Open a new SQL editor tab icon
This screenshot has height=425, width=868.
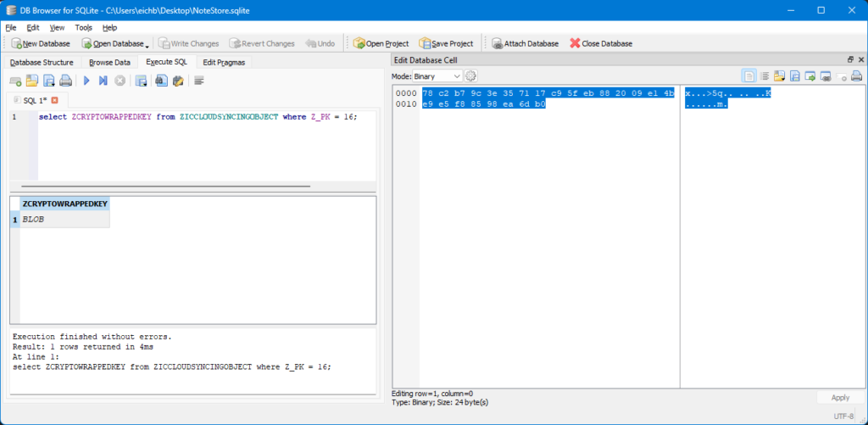coord(15,81)
